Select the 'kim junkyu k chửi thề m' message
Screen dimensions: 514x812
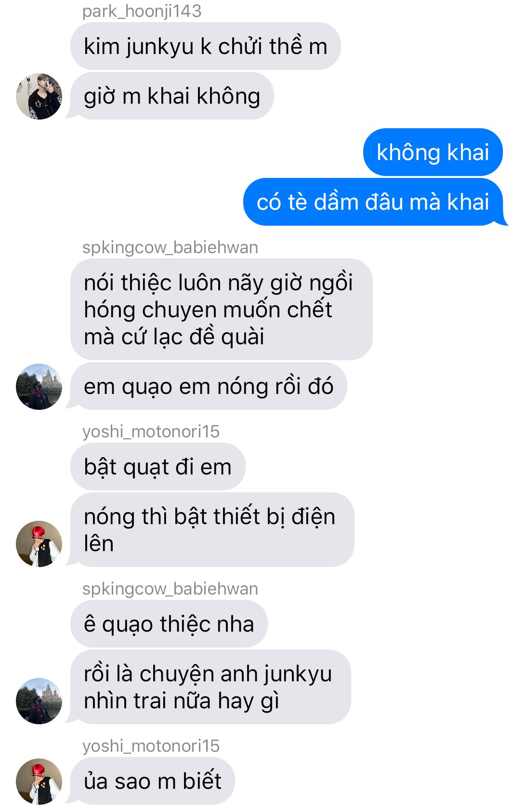(x=206, y=46)
